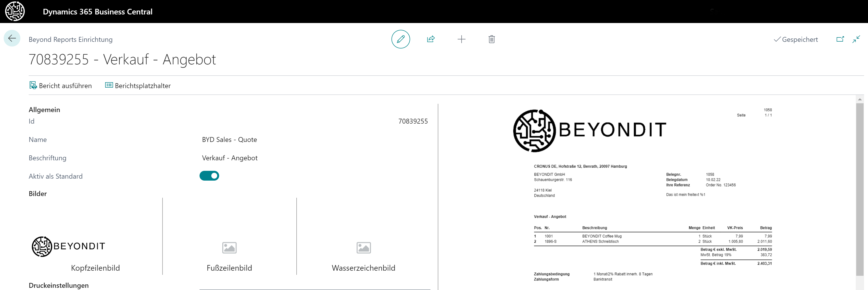Click the preview pane vertical scrollbar
Image resolution: width=868 pixels, height=290 pixels.
[860, 189]
